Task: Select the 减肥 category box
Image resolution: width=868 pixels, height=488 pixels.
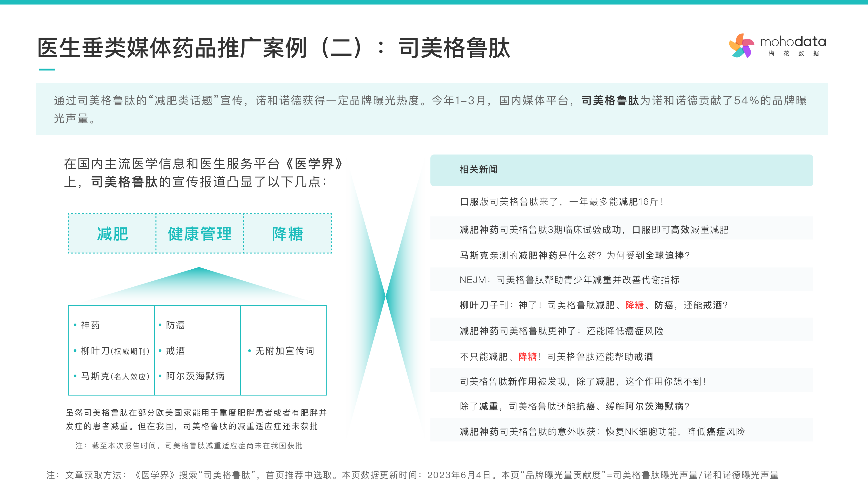Action: click(x=112, y=234)
